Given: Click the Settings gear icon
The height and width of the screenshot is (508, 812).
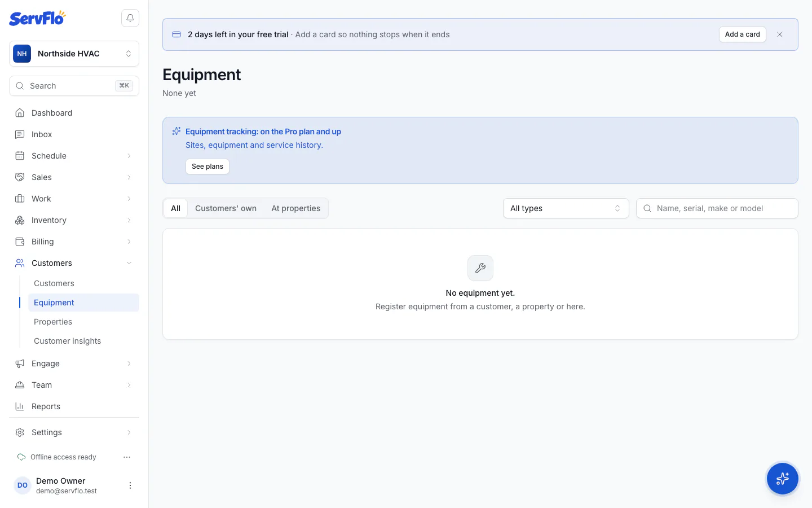Looking at the screenshot, I should [20, 432].
